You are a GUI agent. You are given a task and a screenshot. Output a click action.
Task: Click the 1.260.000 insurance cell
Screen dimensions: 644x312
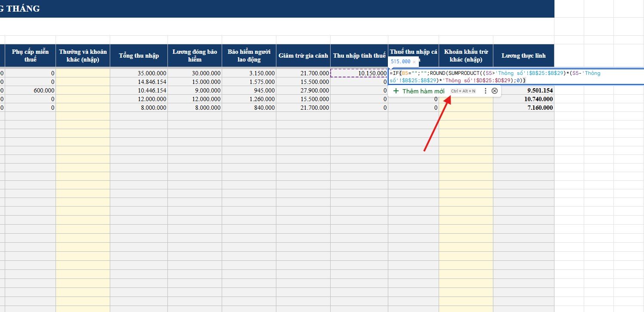click(249, 99)
